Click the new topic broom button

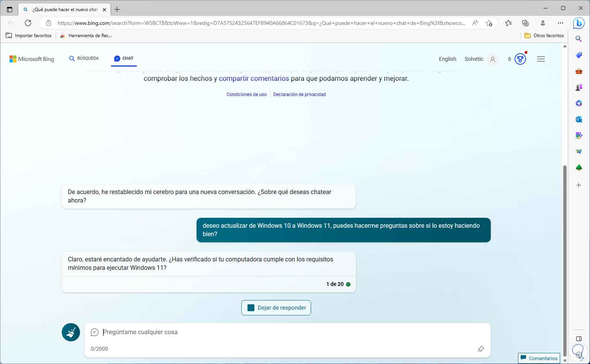pos(71,332)
